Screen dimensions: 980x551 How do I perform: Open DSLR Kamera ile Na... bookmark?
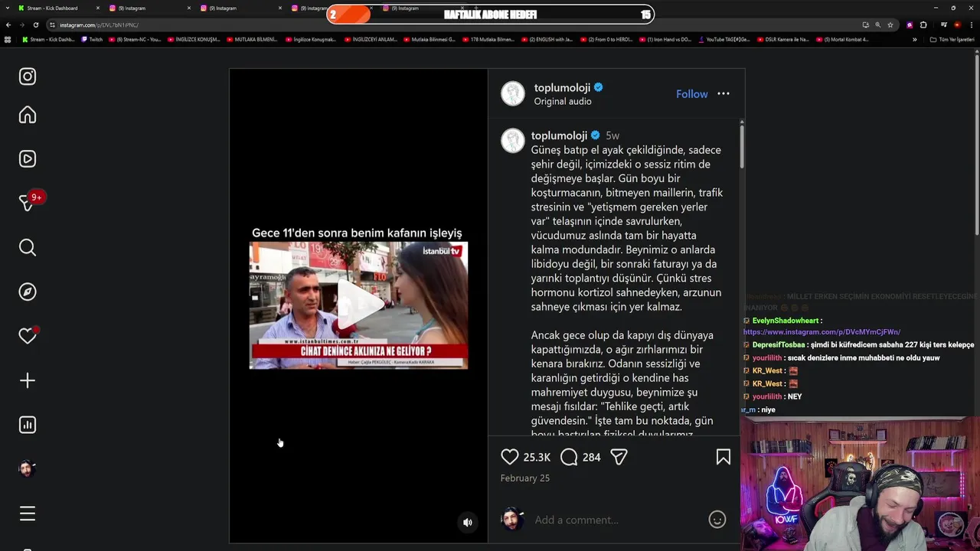coord(782,40)
